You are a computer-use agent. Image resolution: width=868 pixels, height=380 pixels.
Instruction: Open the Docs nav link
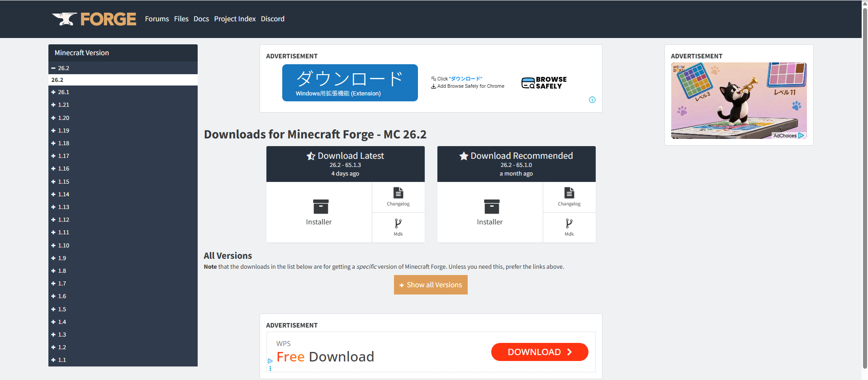201,19
